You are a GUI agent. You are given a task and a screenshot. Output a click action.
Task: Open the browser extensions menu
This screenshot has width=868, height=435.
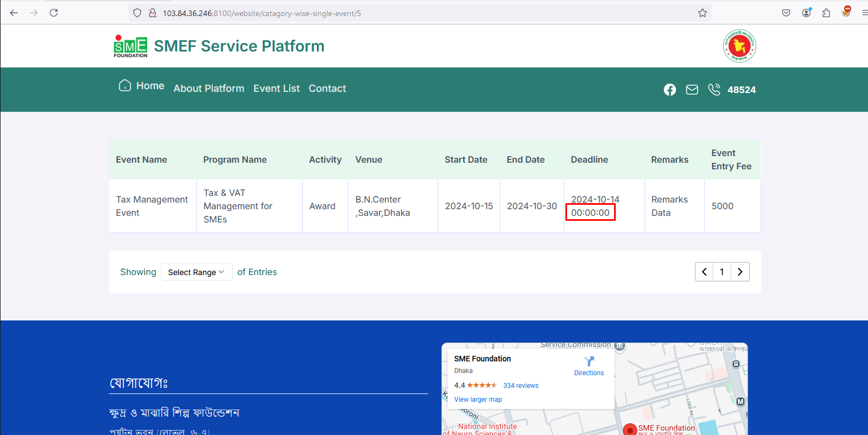827,13
